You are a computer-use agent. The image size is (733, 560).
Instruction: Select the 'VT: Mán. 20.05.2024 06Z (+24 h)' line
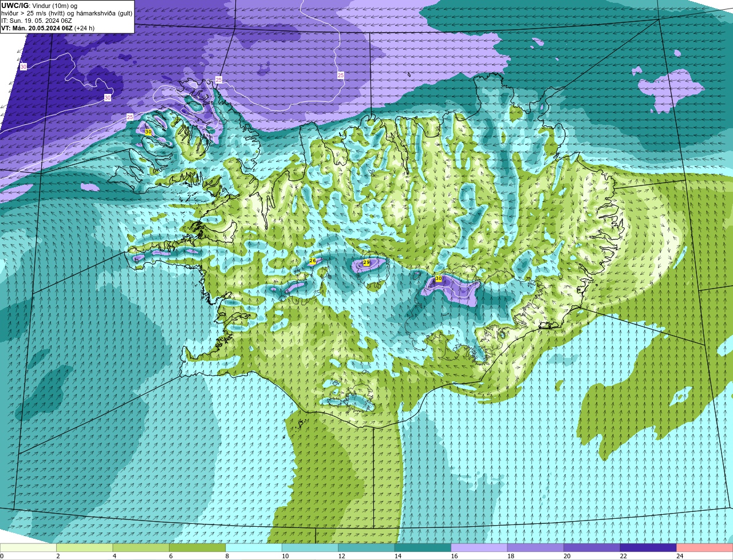click(48, 28)
